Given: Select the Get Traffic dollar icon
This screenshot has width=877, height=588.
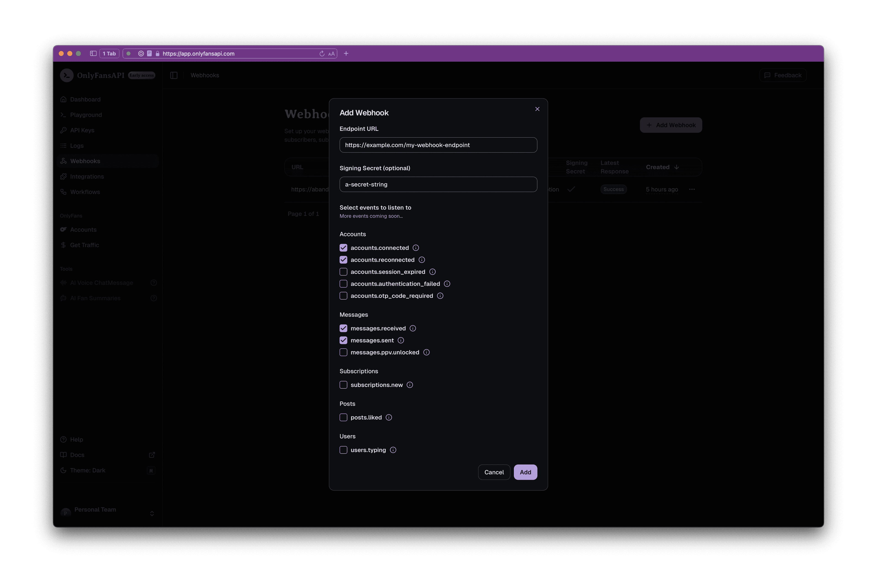Looking at the screenshot, I should (x=64, y=245).
